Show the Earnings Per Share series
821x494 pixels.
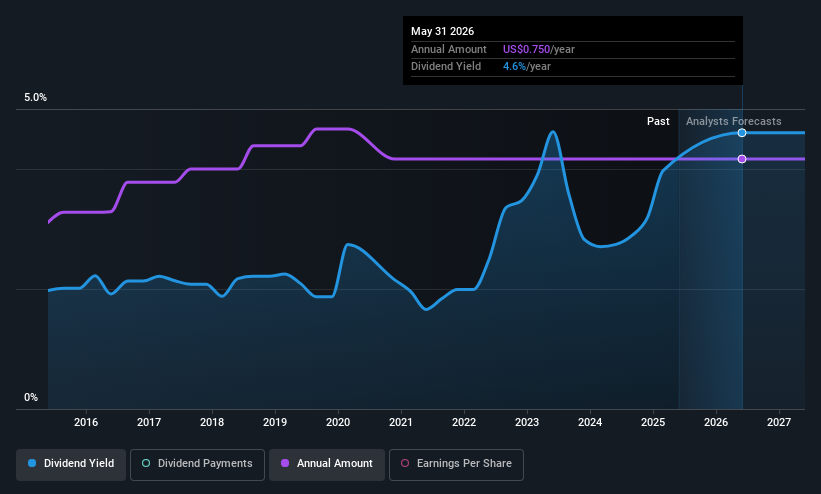456,465
